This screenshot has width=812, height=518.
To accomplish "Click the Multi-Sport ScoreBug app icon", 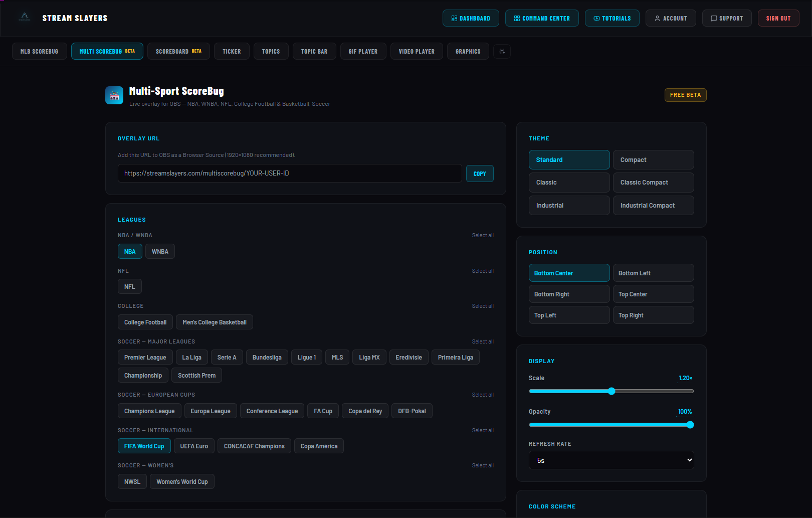I will [x=114, y=95].
